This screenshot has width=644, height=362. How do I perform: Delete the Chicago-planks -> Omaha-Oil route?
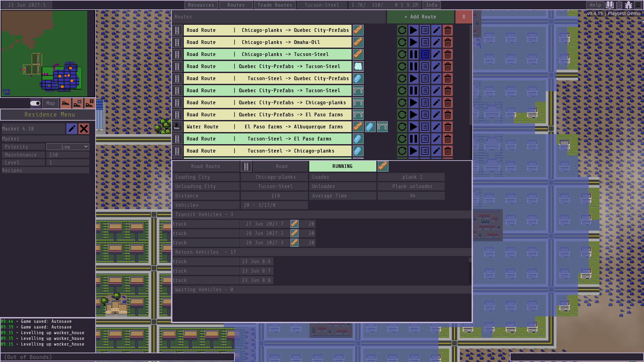[448, 42]
